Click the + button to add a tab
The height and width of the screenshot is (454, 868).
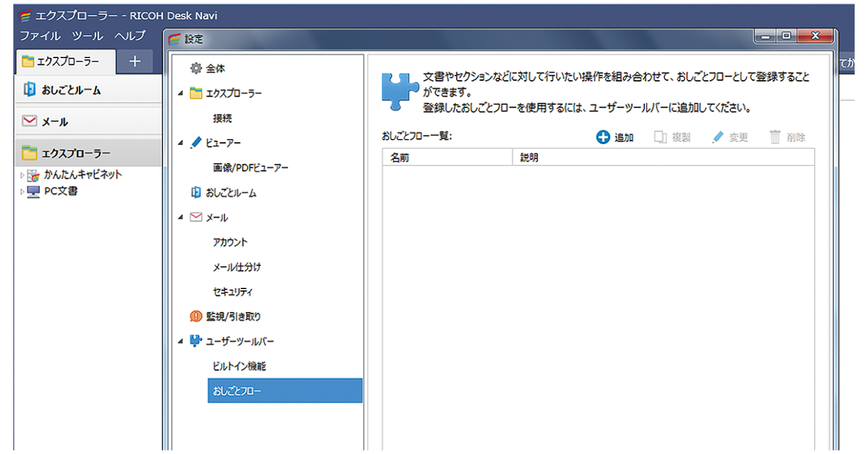coord(135,61)
